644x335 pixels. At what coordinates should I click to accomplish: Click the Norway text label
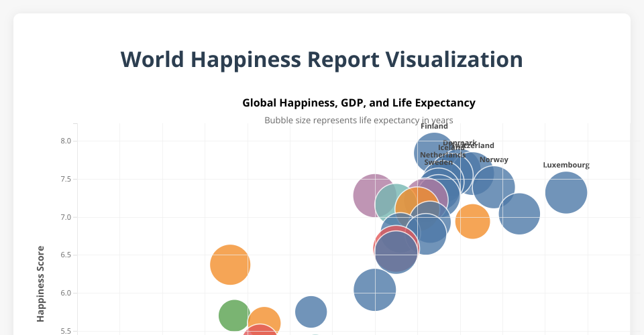tap(494, 159)
